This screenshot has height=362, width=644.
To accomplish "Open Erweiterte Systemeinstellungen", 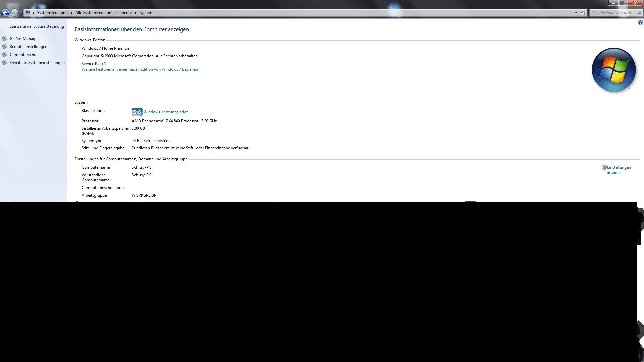I will [37, 63].
